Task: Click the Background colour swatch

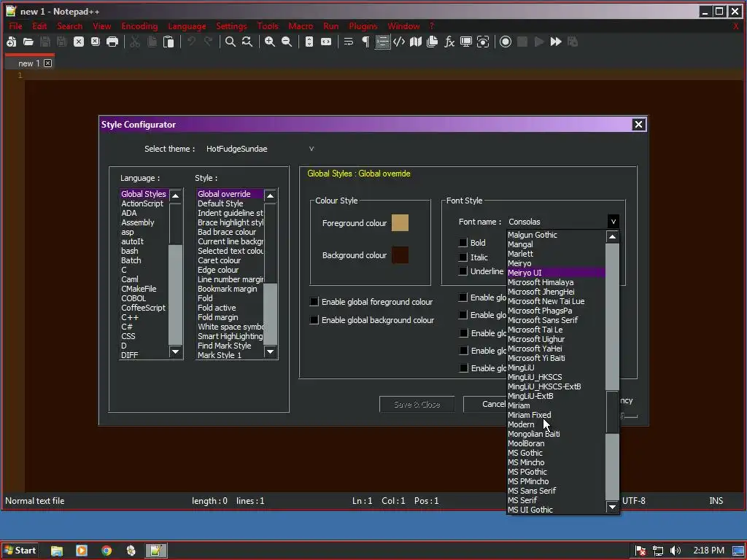Action: 400,254
